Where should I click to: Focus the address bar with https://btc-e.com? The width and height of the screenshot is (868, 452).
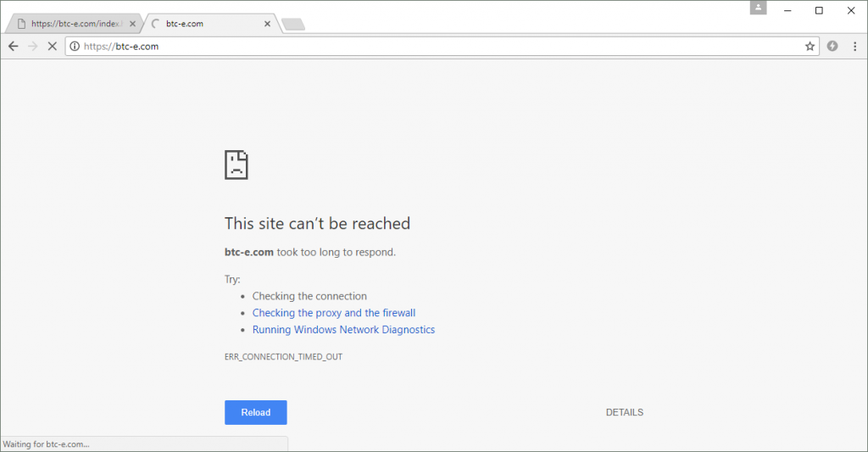(442, 47)
